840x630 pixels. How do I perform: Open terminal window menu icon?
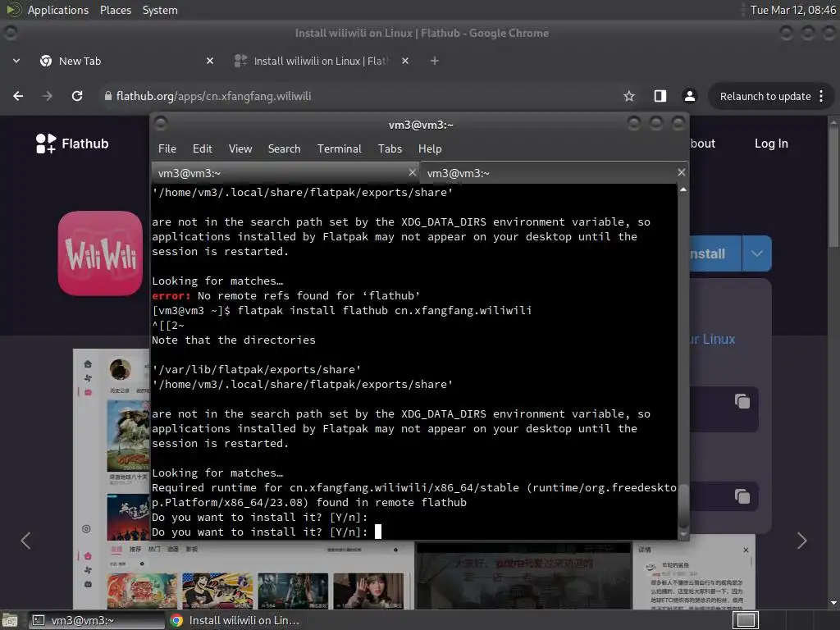(x=161, y=124)
